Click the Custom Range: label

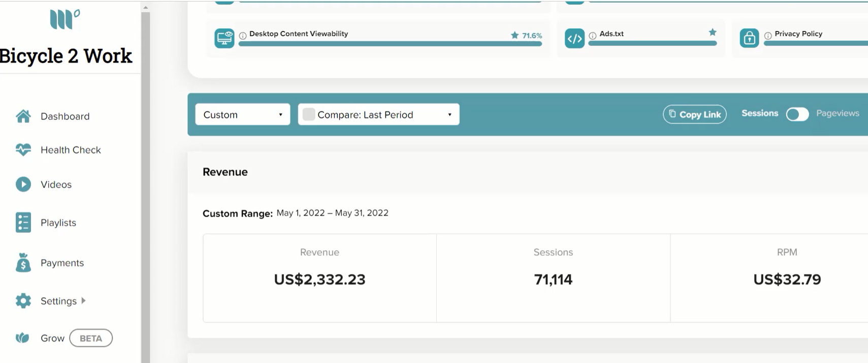238,214
